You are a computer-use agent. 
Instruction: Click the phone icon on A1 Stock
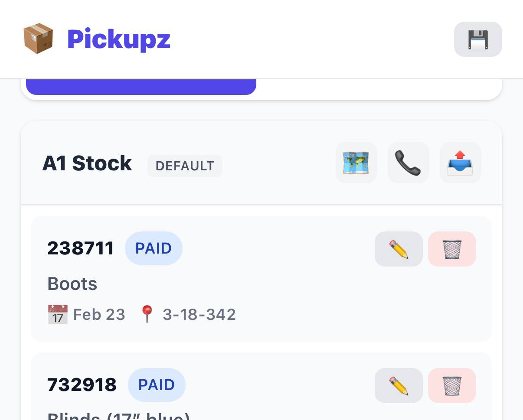408,162
